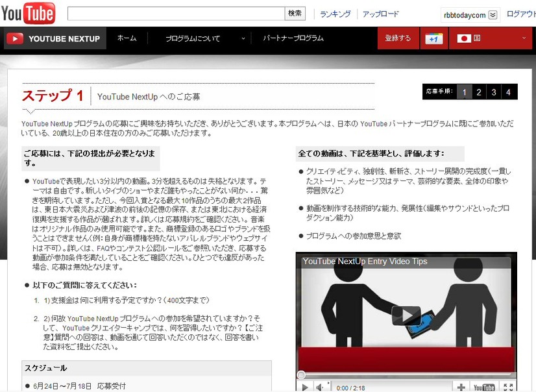Click the video thumbnail with two figures
536x392 pixels.
point(406,312)
